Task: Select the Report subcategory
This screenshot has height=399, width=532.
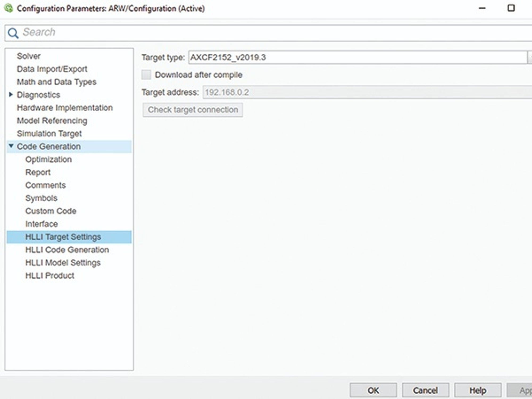Action: pyautogui.click(x=38, y=172)
